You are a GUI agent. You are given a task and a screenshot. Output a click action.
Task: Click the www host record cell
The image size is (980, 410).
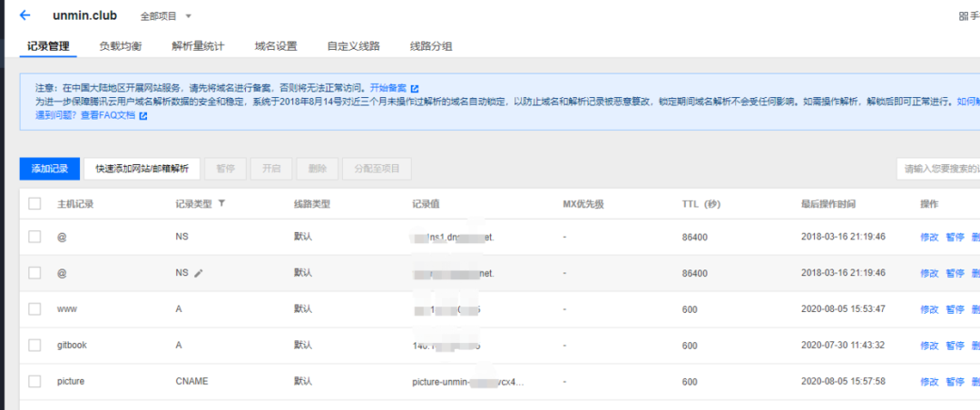click(67, 309)
